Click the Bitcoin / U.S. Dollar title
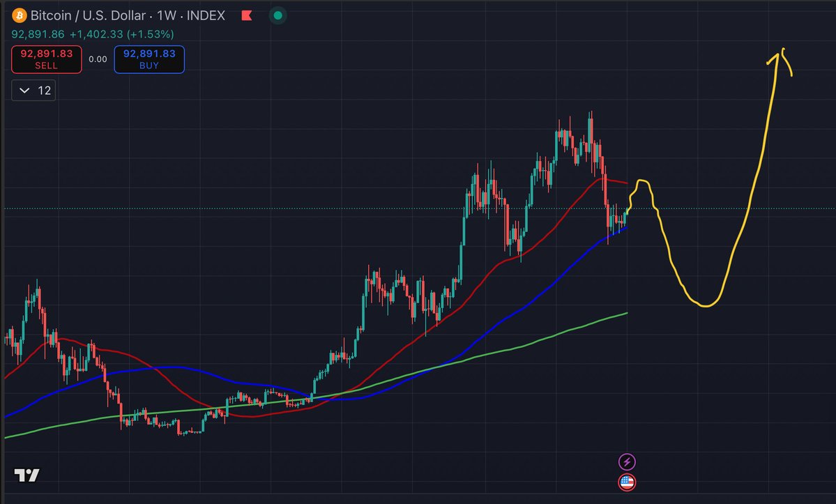 click(x=88, y=15)
